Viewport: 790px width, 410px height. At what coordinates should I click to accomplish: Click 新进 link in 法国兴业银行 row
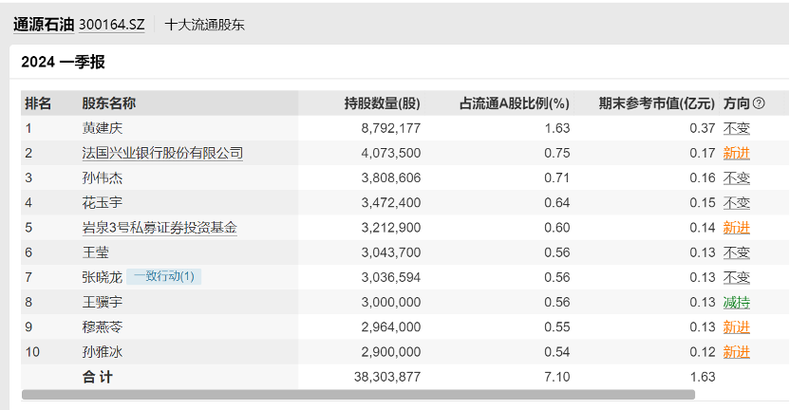tap(736, 153)
